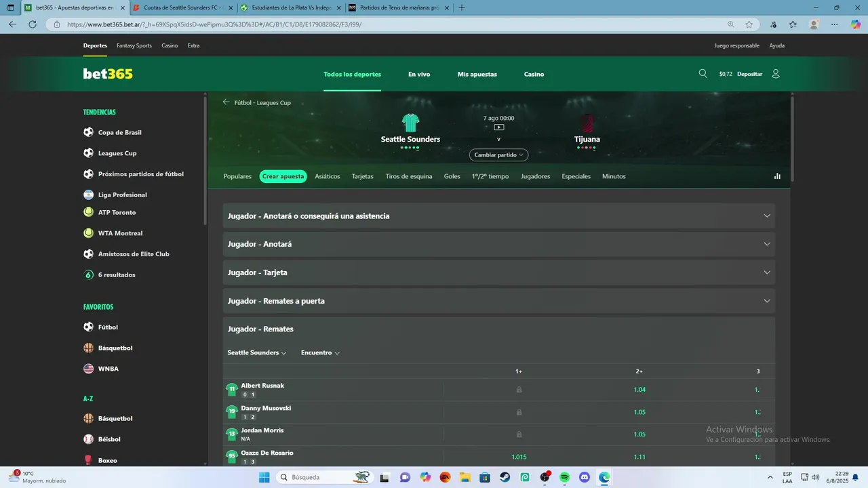Open the account profile icon
This screenshot has height=488, width=868.
pos(776,74)
